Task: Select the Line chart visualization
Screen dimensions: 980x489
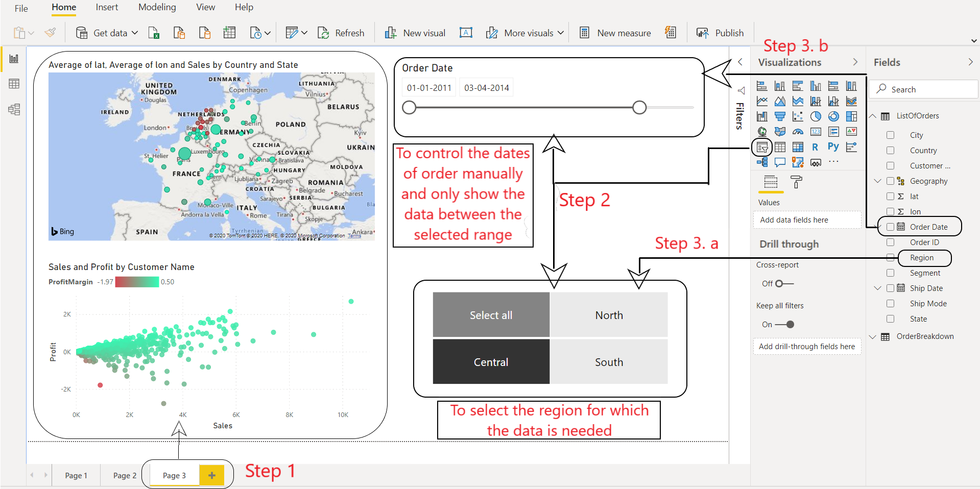Action: click(x=762, y=102)
